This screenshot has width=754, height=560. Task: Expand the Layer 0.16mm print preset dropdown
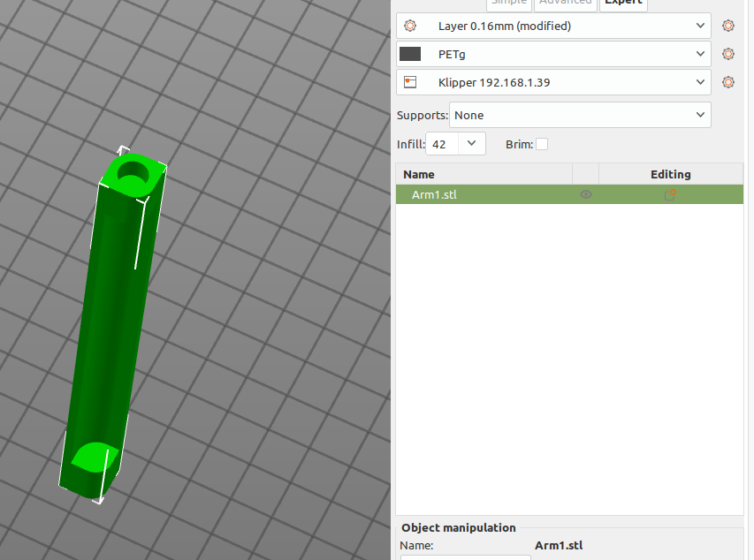[700, 26]
